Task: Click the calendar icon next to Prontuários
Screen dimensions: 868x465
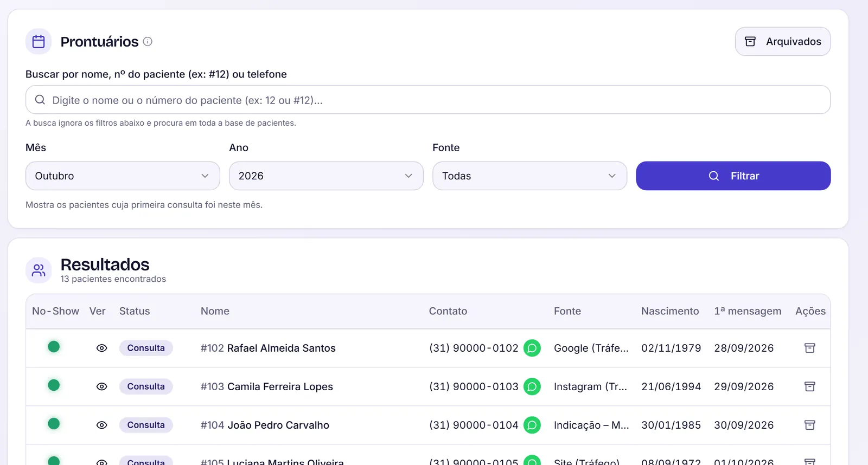Action: point(39,41)
